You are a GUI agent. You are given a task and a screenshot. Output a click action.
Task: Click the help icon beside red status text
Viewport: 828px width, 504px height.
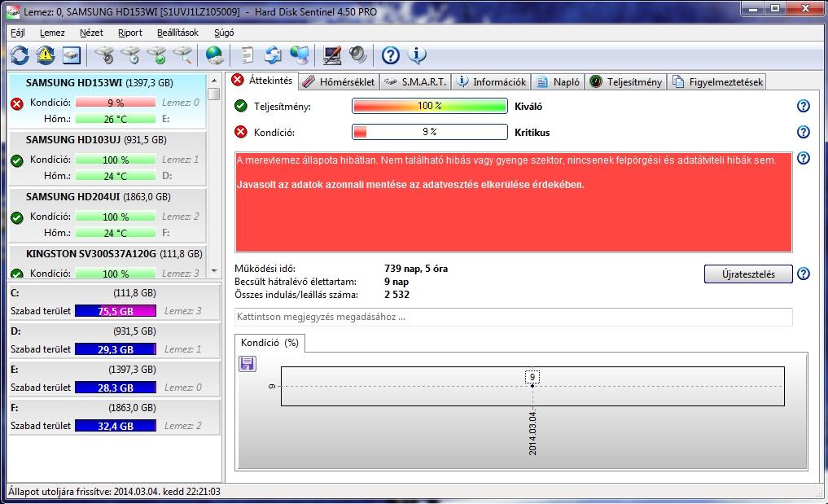point(804,158)
